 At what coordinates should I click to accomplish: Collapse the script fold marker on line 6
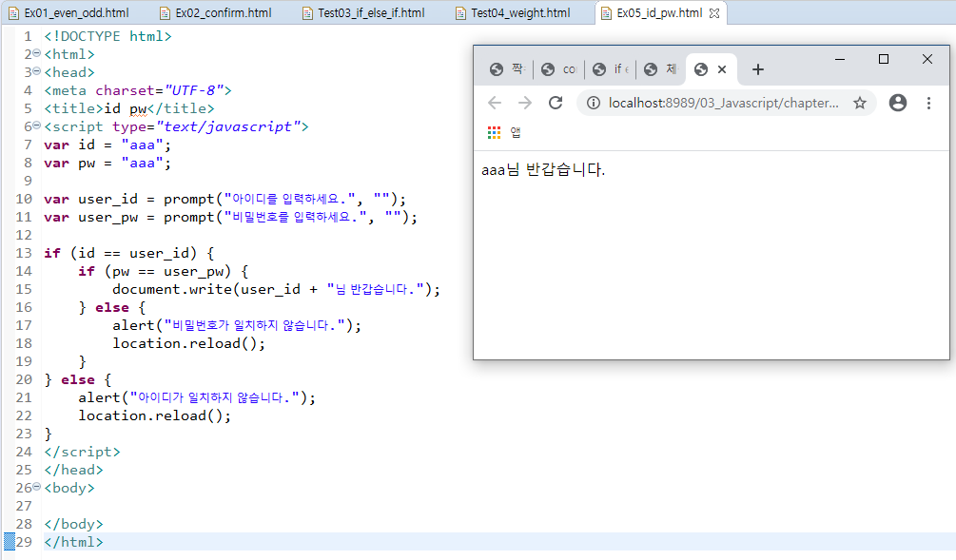tap(36, 126)
